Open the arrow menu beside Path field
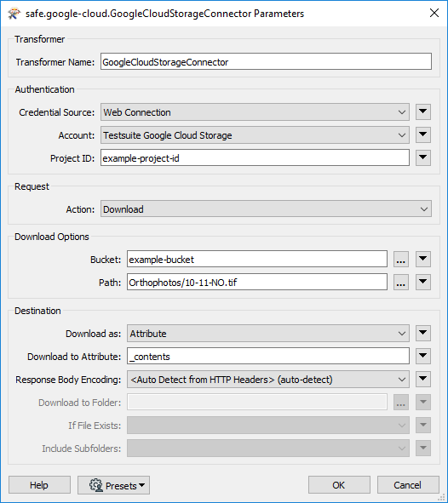Viewport: 448px width, 503px height. (423, 283)
